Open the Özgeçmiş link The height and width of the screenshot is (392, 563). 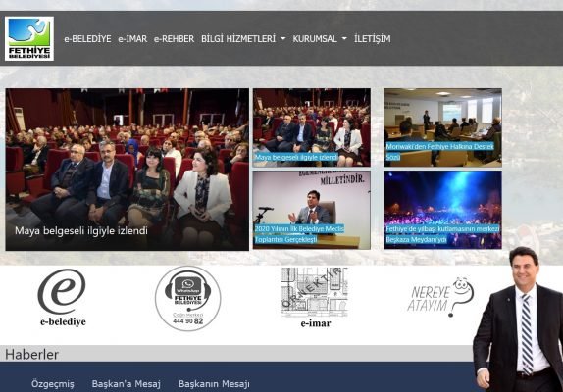(53, 384)
